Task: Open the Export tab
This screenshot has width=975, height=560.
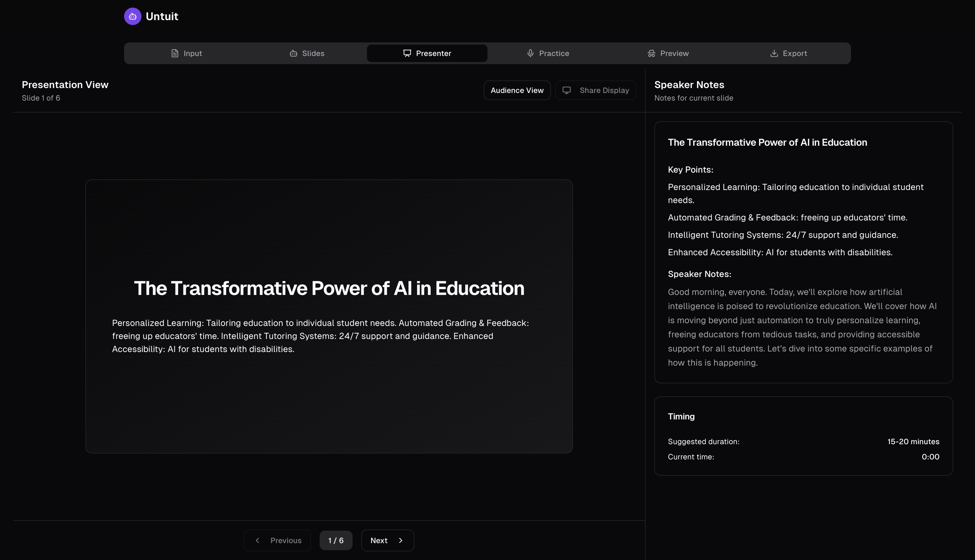Action: [x=789, y=53]
